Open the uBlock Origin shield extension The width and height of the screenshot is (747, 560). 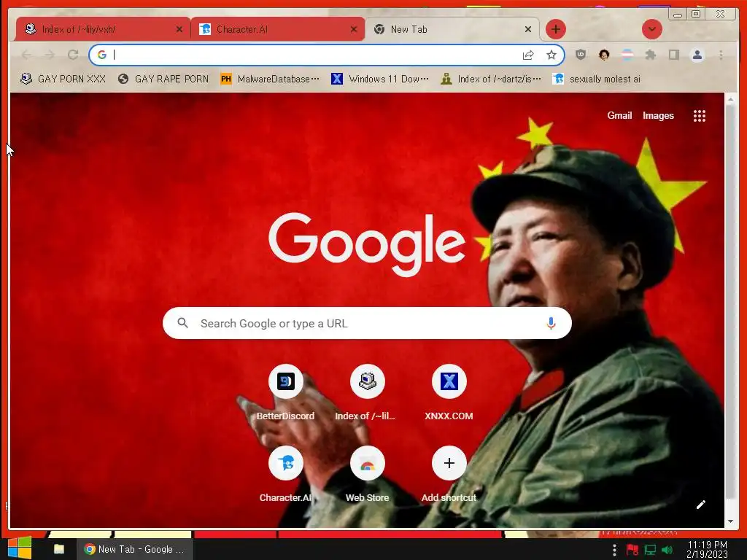[x=580, y=55]
